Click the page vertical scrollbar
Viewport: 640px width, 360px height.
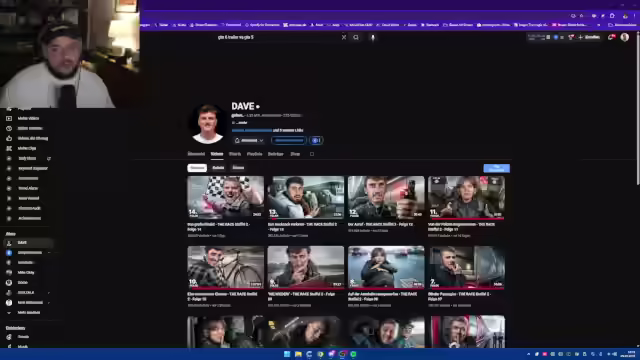638,110
